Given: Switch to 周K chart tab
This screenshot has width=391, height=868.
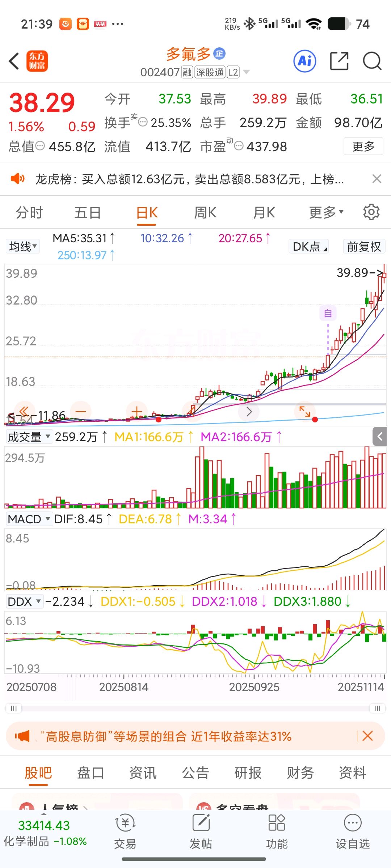Looking at the screenshot, I should 205,212.
